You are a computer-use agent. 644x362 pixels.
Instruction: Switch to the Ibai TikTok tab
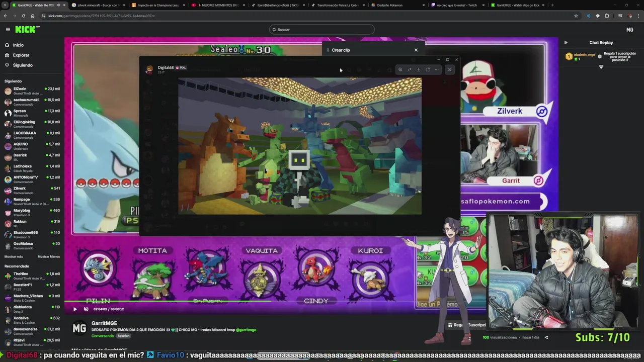tap(277, 5)
